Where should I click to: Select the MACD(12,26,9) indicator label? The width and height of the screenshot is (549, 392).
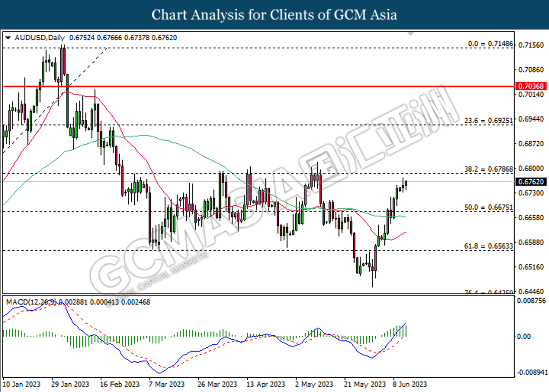31,302
